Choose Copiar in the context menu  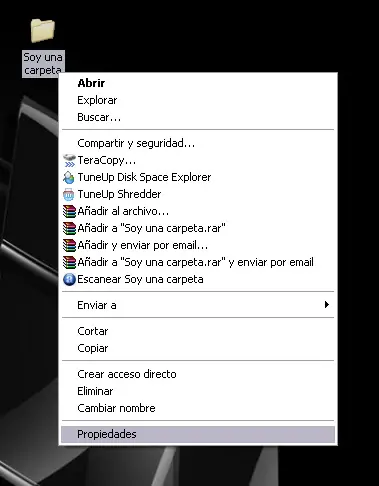[198, 348]
